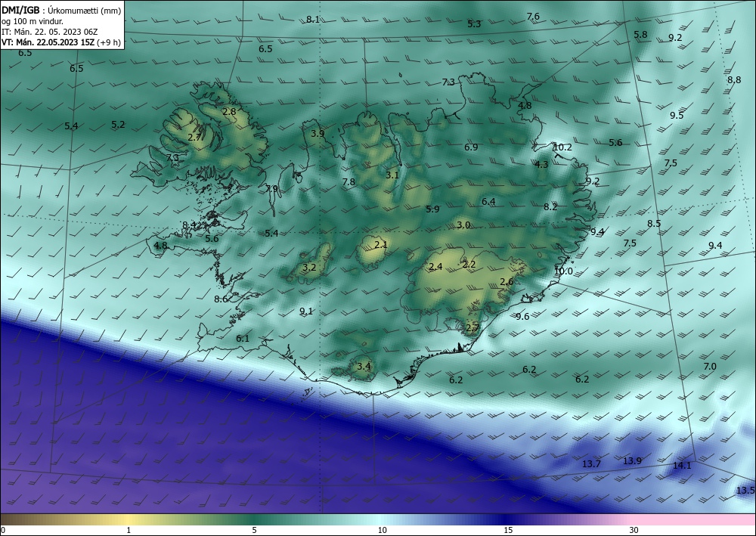Click the 6.9 value label
Image resolution: width=756 pixels, height=536 pixels.
pyautogui.click(x=471, y=147)
